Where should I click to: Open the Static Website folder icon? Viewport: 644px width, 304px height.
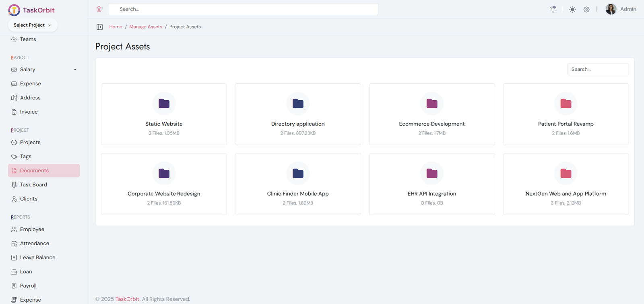164,103
